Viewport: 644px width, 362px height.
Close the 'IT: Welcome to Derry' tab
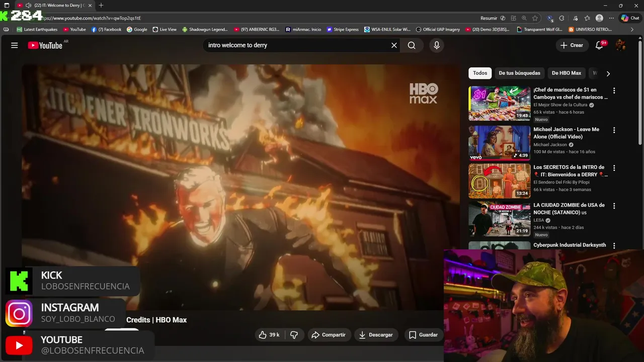[x=90, y=6]
